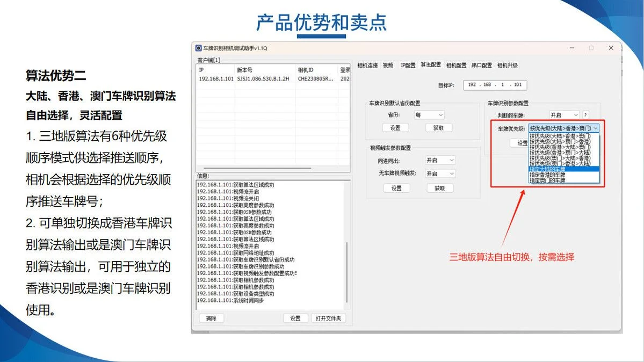Click 获取 in 视频触发参数配置 panel
Screen dimensions: 644x362
440,189
